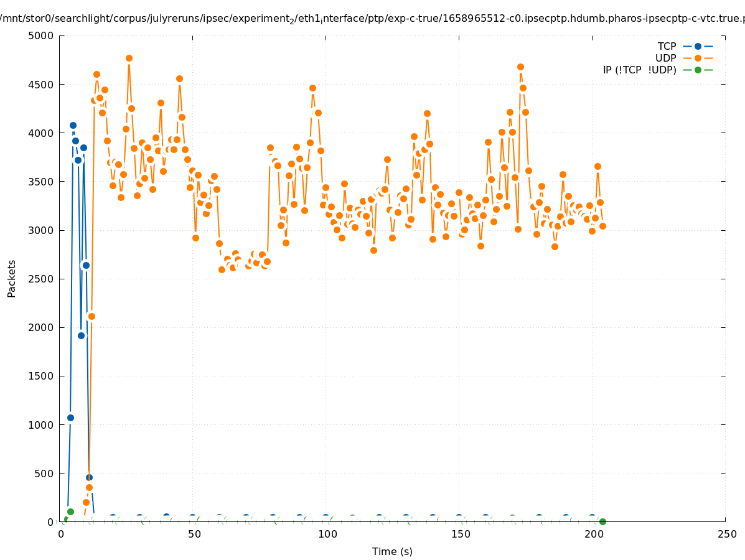
Task: Click the last orange UDP data point
Action: pyautogui.click(x=602, y=226)
